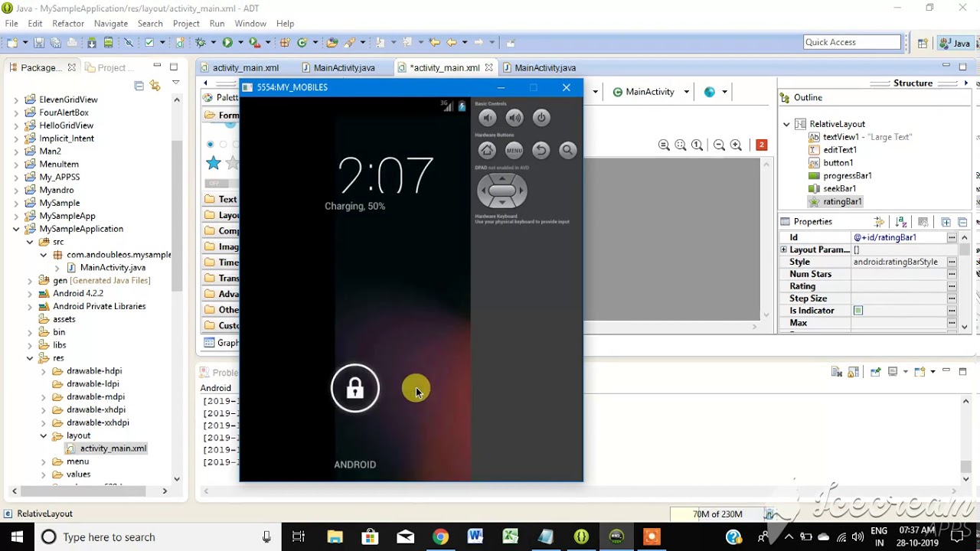Toggle the Is Indicator checkbox
The image size is (980, 551).
(858, 311)
